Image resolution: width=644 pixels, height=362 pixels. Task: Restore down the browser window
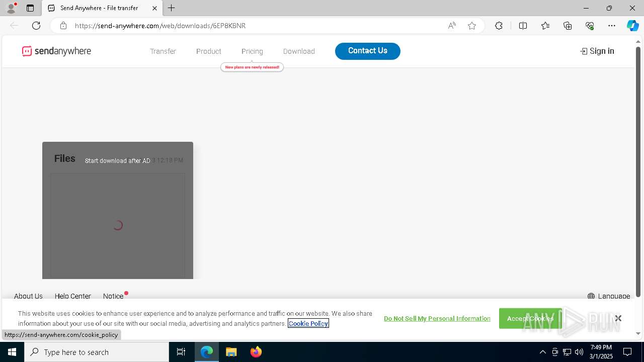[x=609, y=8]
